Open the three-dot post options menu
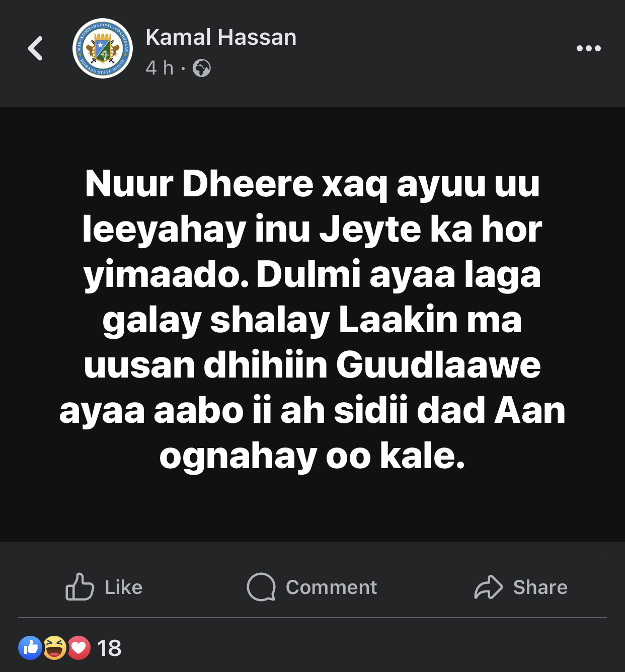The image size is (625, 672). click(589, 48)
